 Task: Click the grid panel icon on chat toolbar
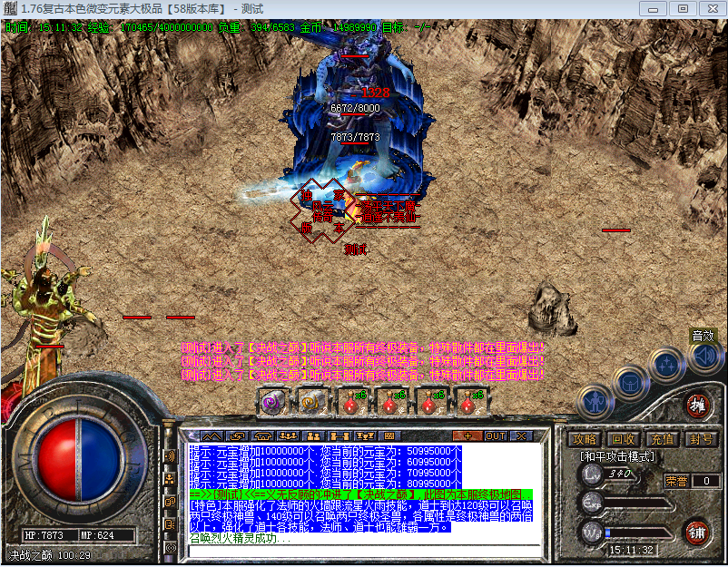point(389,436)
